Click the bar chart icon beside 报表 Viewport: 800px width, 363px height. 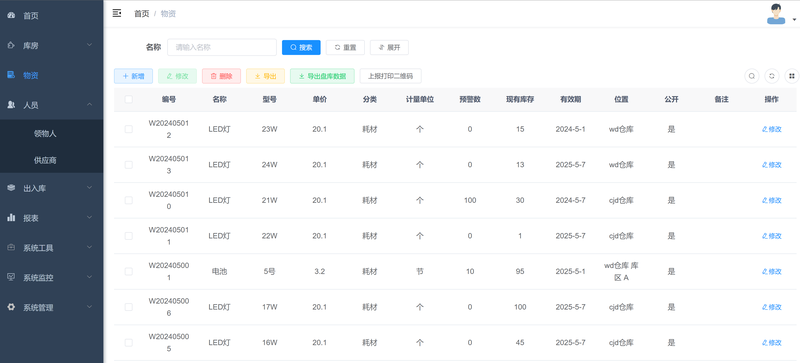tap(11, 217)
